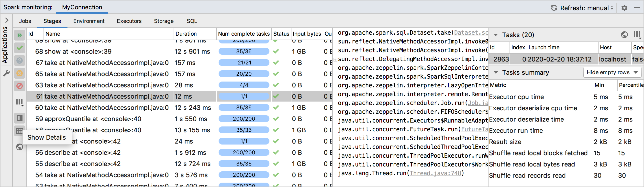
Task: Collapse the Tasks summary section
Action: click(x=496, y=73)
